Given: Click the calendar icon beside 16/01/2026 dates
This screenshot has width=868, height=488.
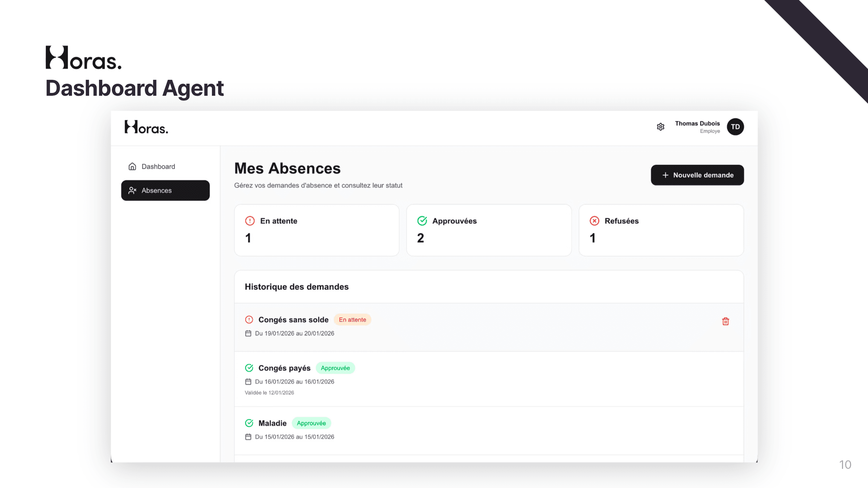Looking at the screenshot, I should click(x=248, y=382).
